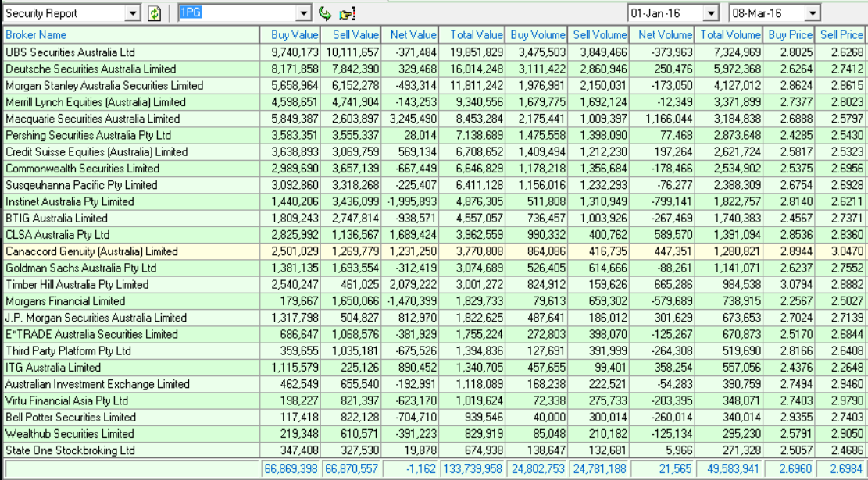Viewport: 868px width, 480px height.
Task: Select Pershing Securities Australia Pty Ltd
Action: [x=434, y=136]
